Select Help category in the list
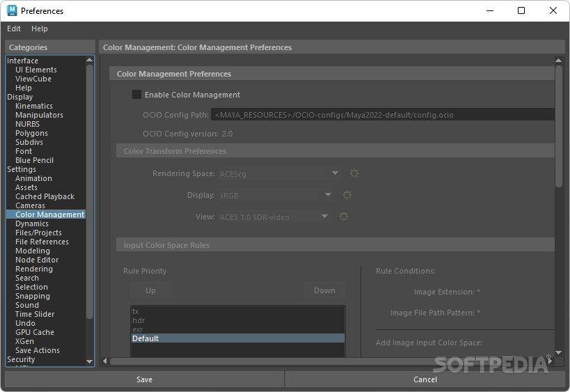 (23, 88)
